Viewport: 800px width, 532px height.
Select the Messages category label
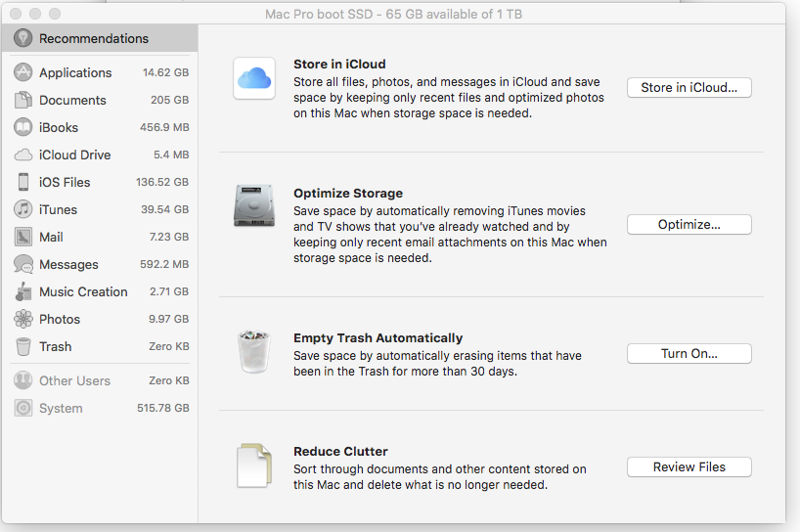pyautogui.click(x=68, y=265)
